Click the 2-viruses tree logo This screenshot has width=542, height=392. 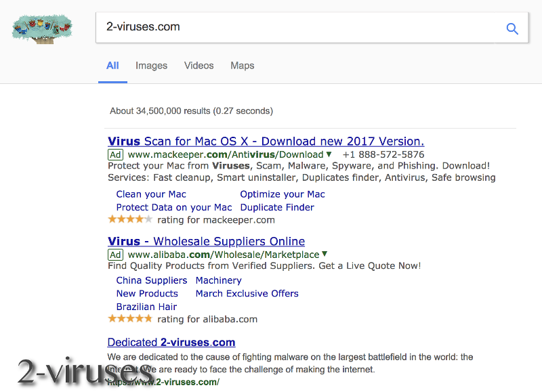pos(41,28)
